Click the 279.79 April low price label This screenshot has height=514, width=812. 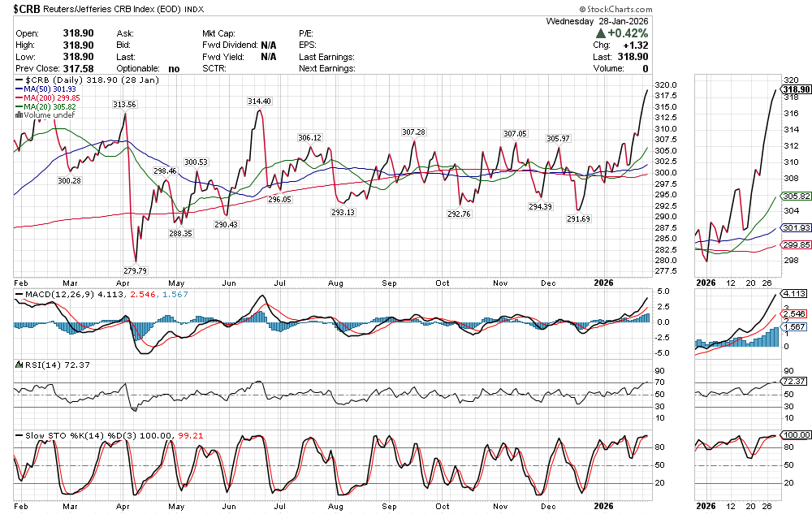click(135, 270)
